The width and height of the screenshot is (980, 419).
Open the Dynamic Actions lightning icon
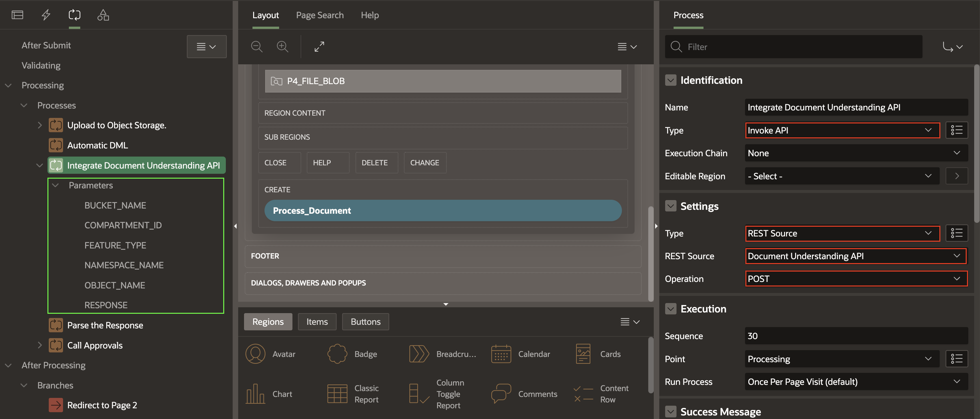coord(46,15)
